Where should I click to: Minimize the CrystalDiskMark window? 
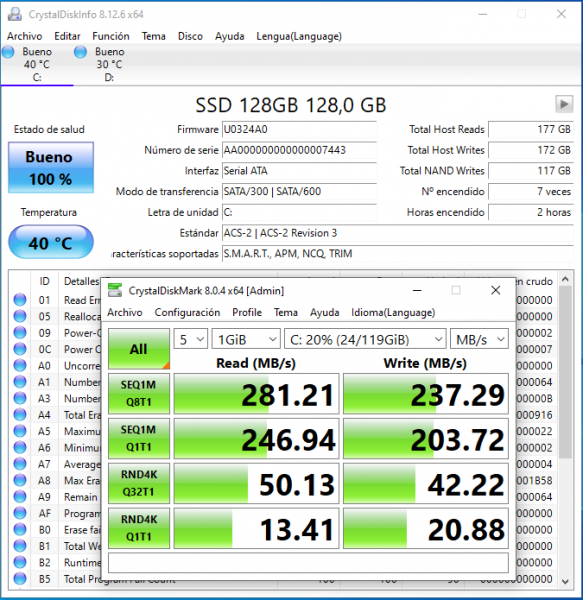pyautogui.click(x=417, y=290)
